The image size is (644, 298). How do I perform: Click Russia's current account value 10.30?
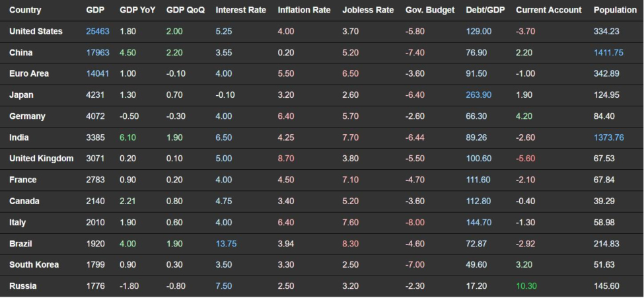pos(528,286)
